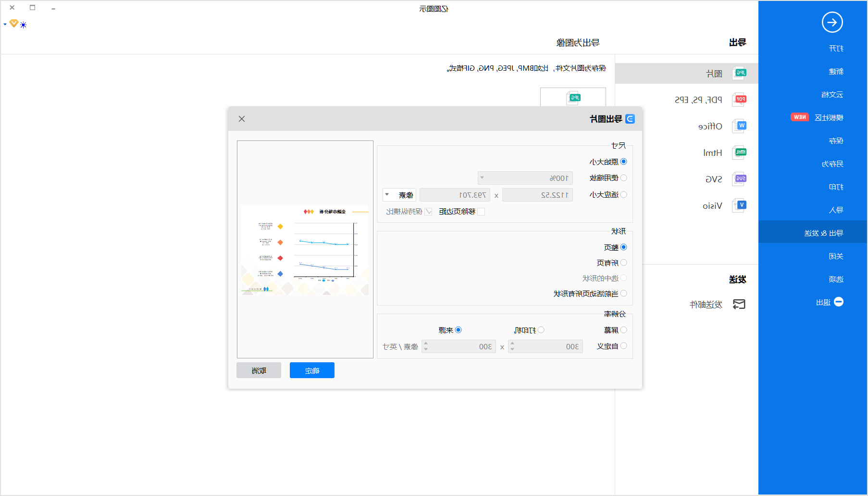Click 导入 in the sidebar
This screenshot has height=496, width=868.
click(x=836, y=210)
